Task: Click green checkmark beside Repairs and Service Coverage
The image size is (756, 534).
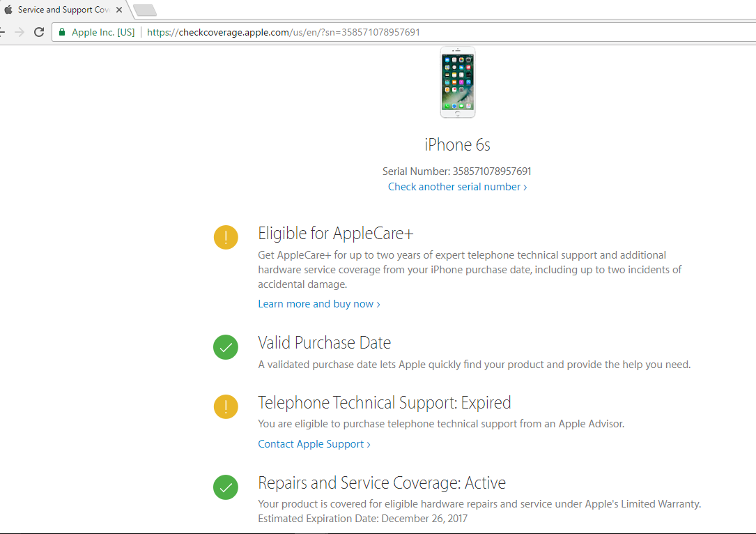Action: [226, 487]
